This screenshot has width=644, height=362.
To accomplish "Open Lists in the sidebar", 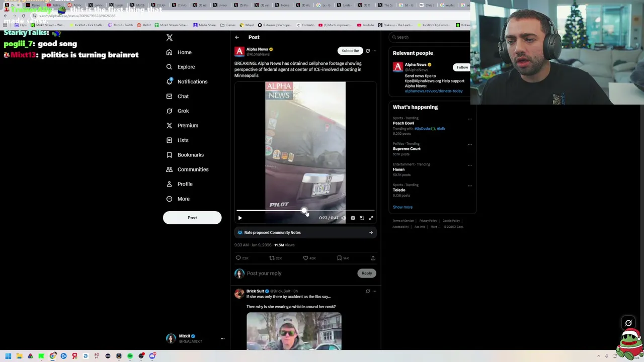I will (177, 140).
